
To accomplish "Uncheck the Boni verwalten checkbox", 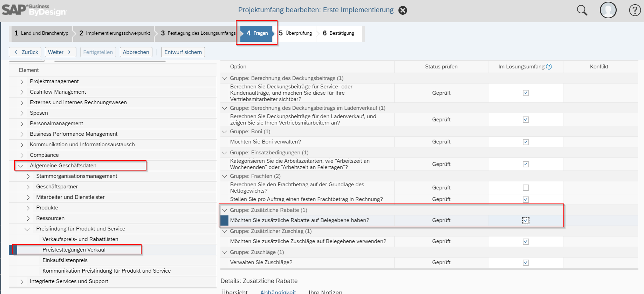I will pyautogui.click(x=526, y=142).
